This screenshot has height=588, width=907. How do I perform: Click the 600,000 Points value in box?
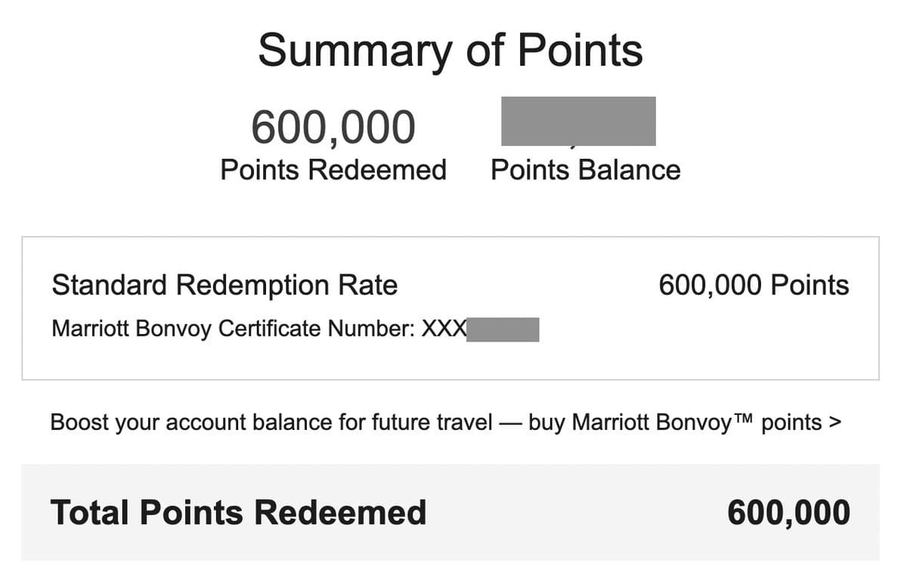pos(754,285)
